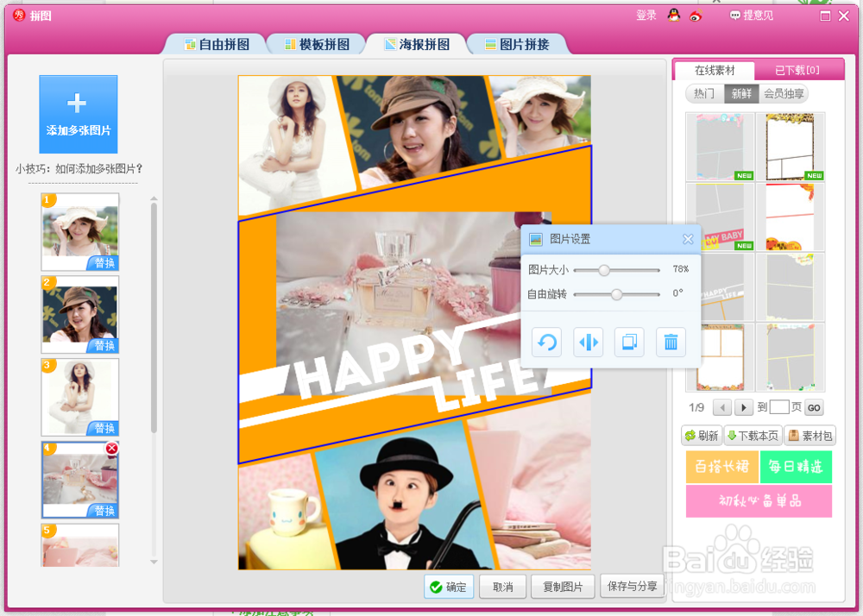Image resolution: width=863 pixels, height=616 pixels.
Task: Select the 海报拼图 tab
Action: tap(417, 44)
